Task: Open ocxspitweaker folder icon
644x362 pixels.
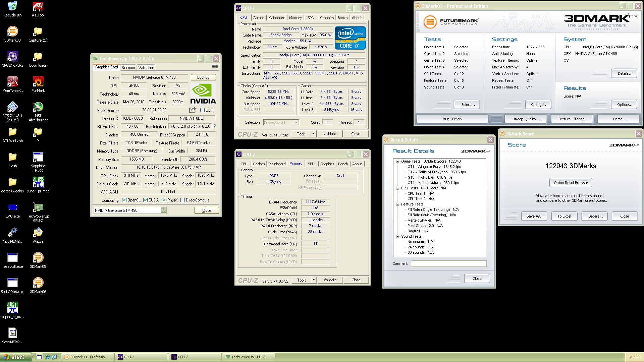Action: coord(12,185)
